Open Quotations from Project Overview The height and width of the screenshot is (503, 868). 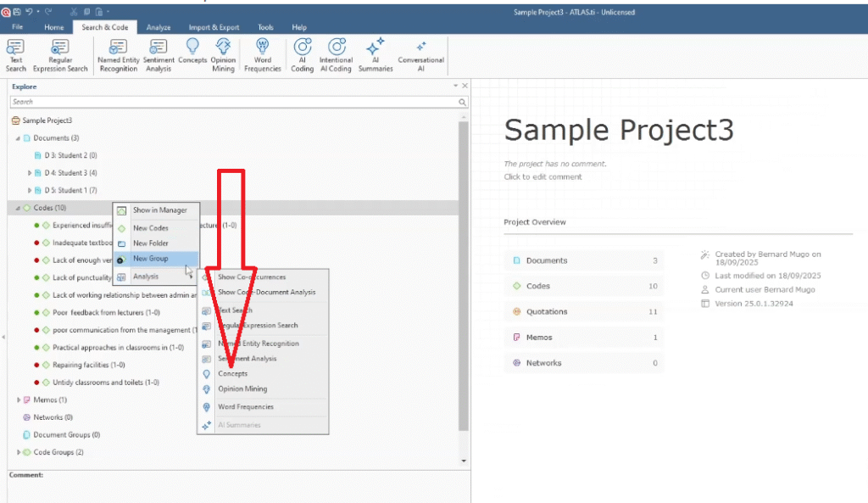click(547, 312)
